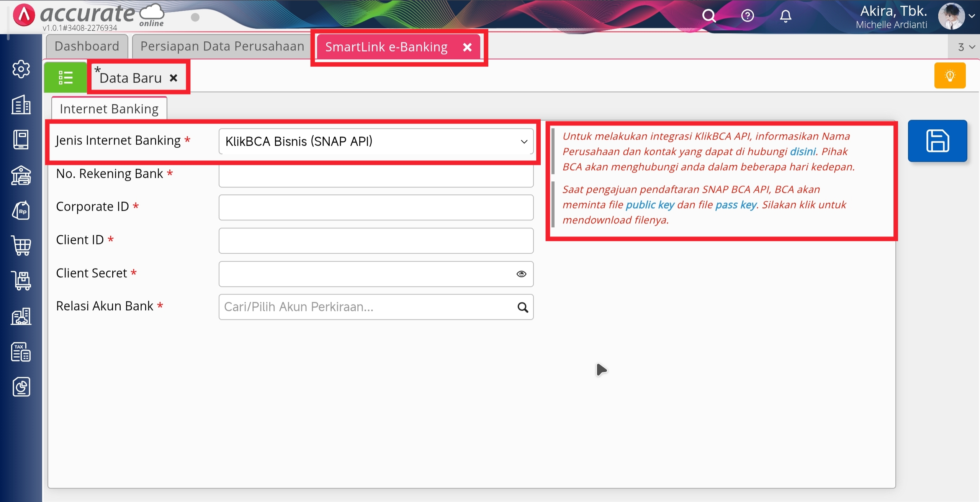
Task: Click the orange lightbulb tips button
Action: coord(949,76)
